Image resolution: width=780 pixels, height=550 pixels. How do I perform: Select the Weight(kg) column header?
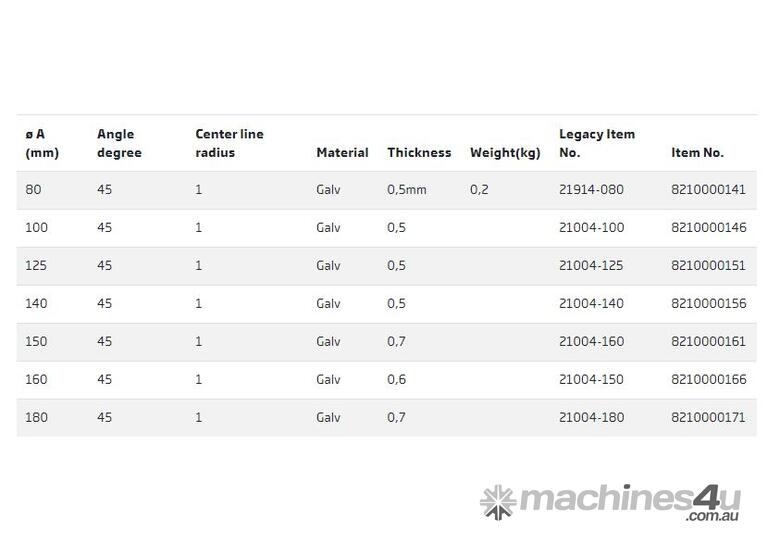[x=505, y=153]
